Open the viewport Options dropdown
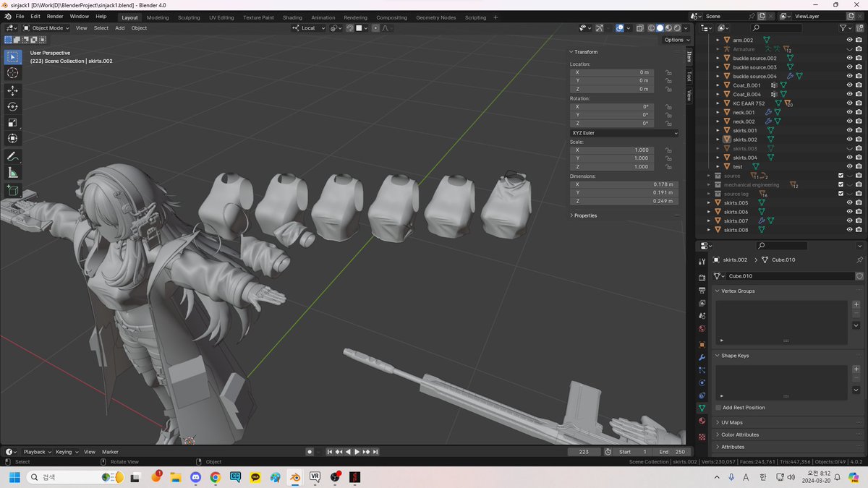The height and width of the screenshot is (488, 868). pos(676,40)
